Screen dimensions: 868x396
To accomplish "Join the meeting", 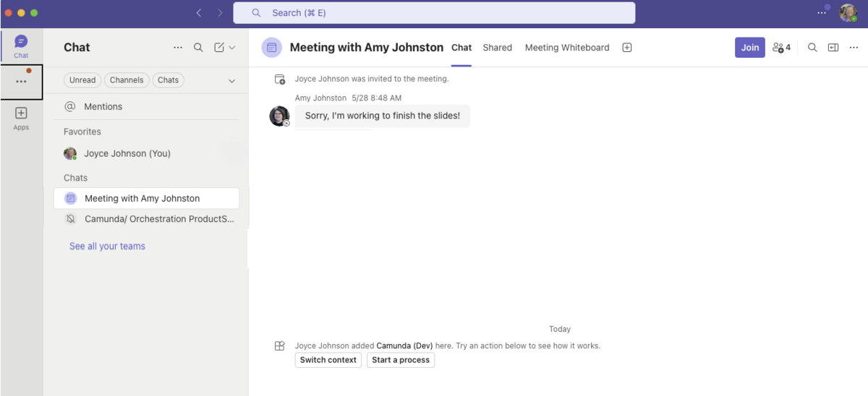I will pyautogui.click(x=750, y=48).
